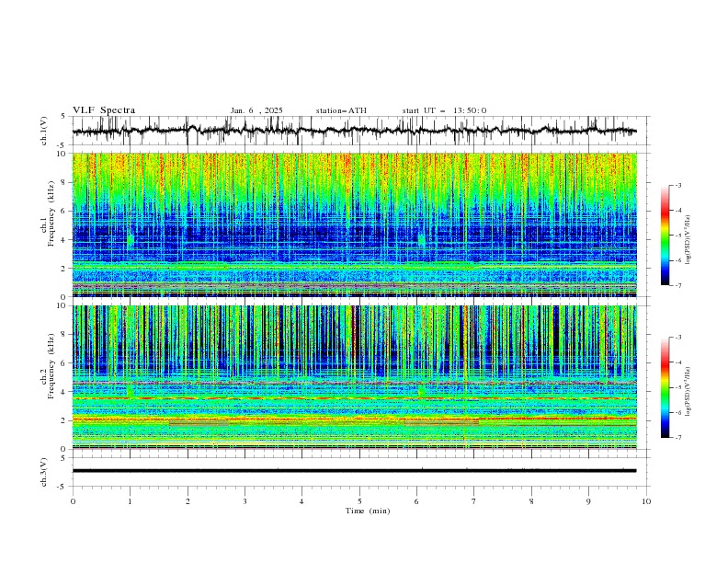Click the "station=ATH" header label

coord(341,110)
